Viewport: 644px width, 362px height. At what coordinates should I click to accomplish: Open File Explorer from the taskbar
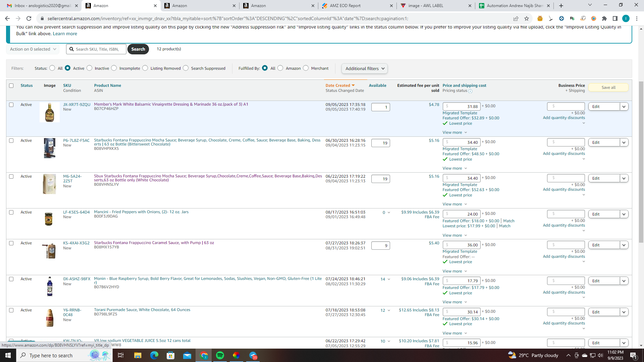point(138,355)
